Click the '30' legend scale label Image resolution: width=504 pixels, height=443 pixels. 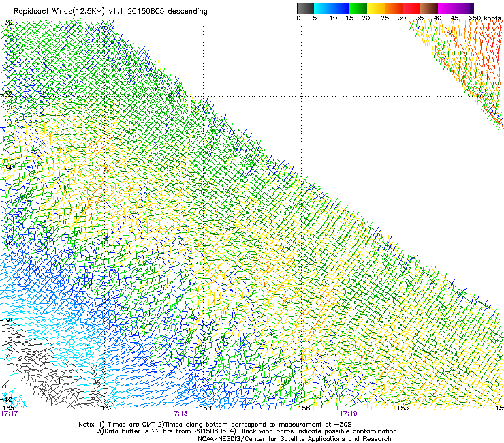(x=402, y=18)
